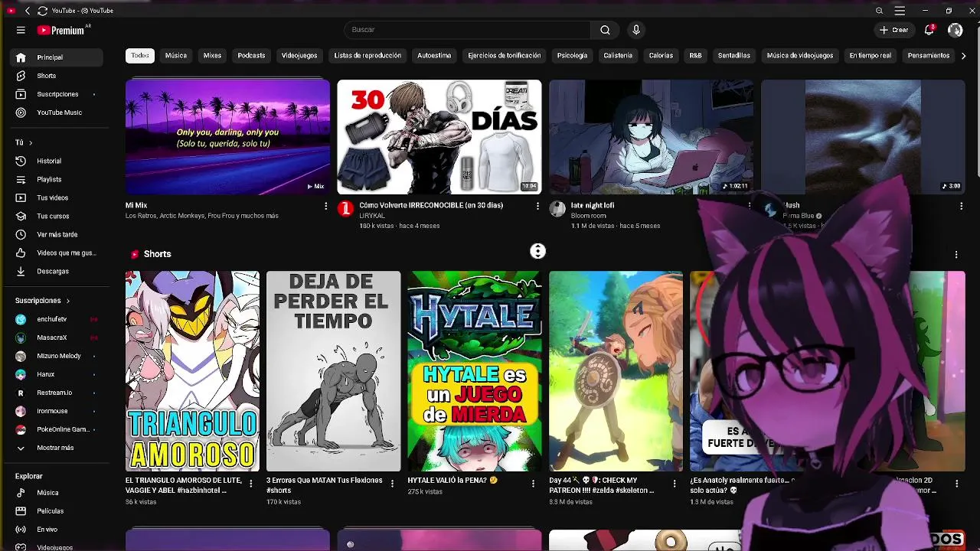This screenshot has width=980, height=551.
Task: Open Películas under Explorar
Action: click(57, 511)
